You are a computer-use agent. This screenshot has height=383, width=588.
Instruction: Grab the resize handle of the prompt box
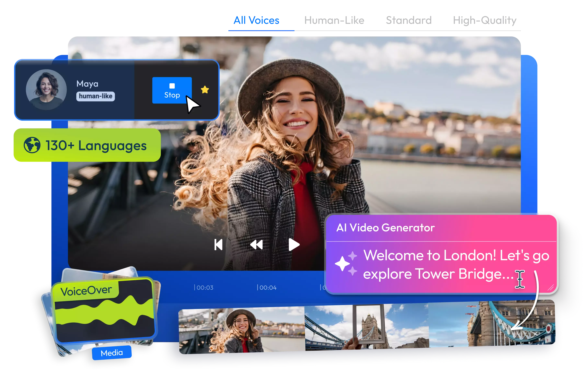[x=551, y=287]
